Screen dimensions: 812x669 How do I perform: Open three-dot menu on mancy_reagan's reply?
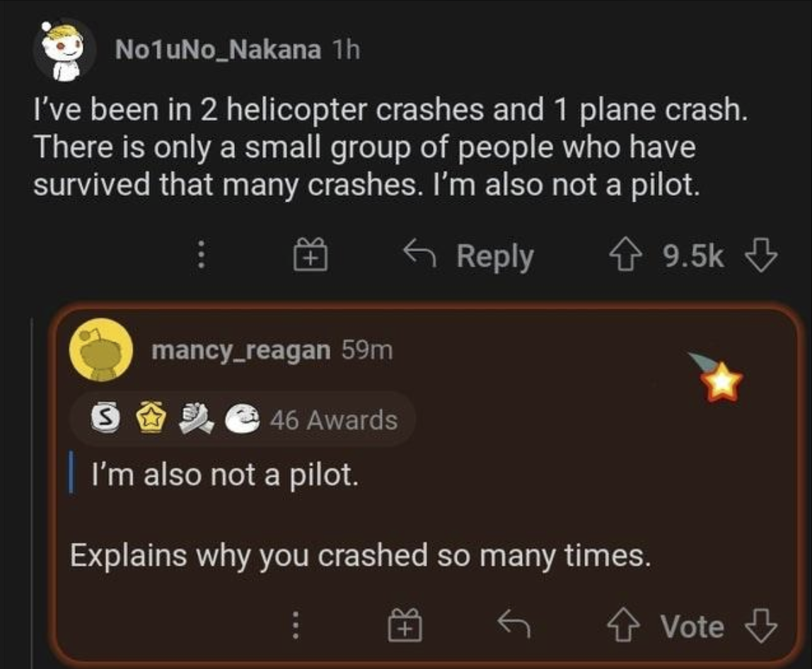pyautogui.click(x=297, y=627)
